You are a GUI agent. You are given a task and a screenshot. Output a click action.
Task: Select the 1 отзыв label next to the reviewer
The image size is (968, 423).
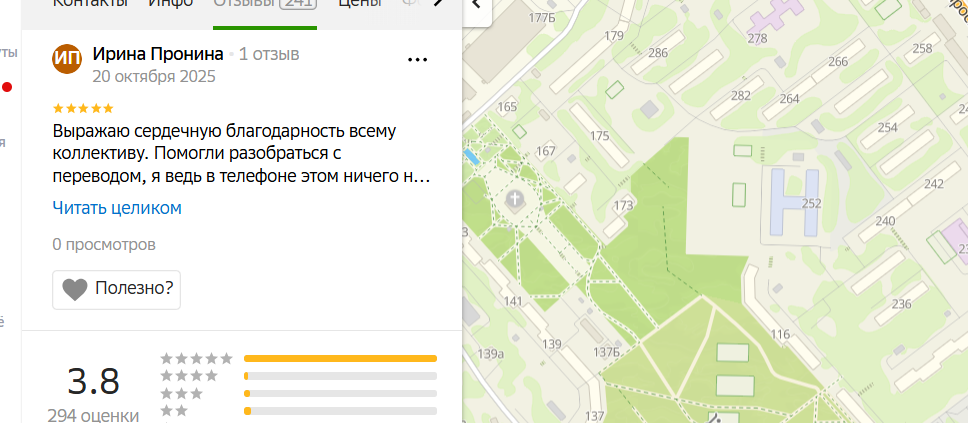tap(269, 54)
